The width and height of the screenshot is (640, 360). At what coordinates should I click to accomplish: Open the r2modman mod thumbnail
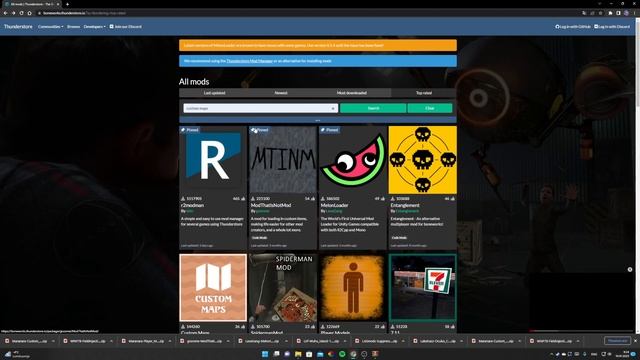[x=213, y=160]
